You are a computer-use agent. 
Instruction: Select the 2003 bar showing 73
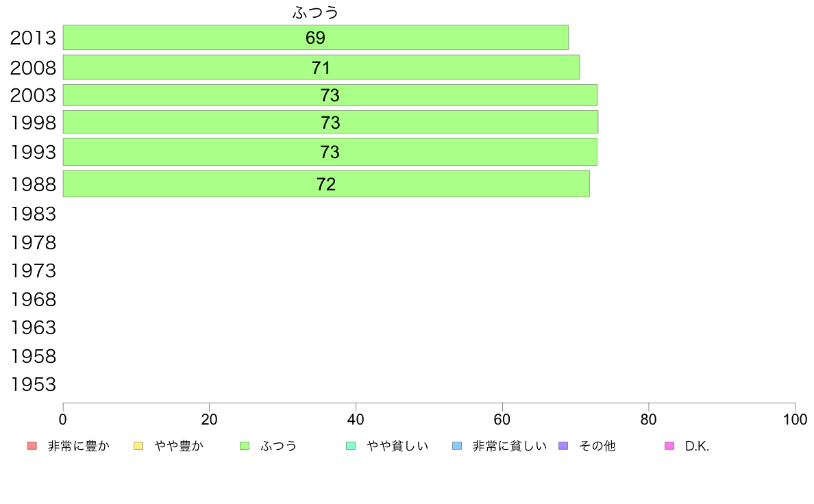click(330, 95)
